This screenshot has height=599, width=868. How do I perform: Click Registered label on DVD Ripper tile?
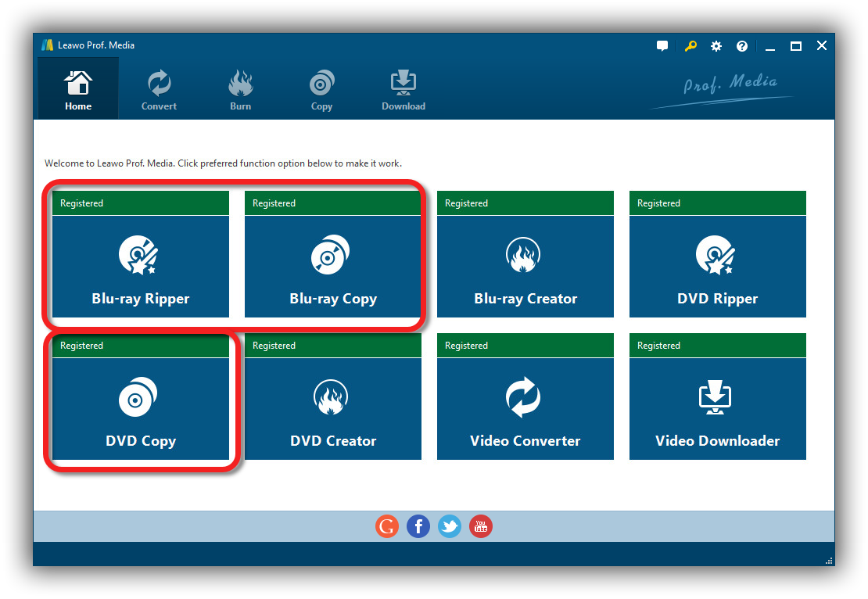tap(658, 203)
